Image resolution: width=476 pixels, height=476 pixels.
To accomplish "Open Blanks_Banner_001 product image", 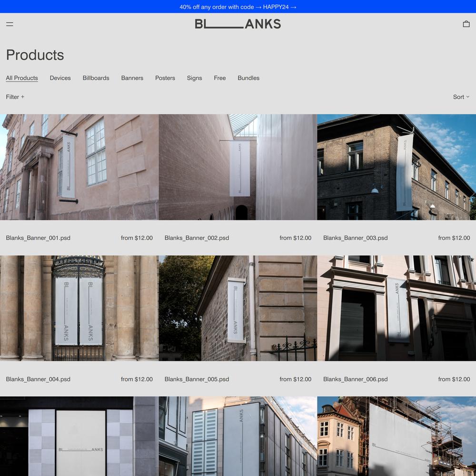I will (x=79, y=167).
